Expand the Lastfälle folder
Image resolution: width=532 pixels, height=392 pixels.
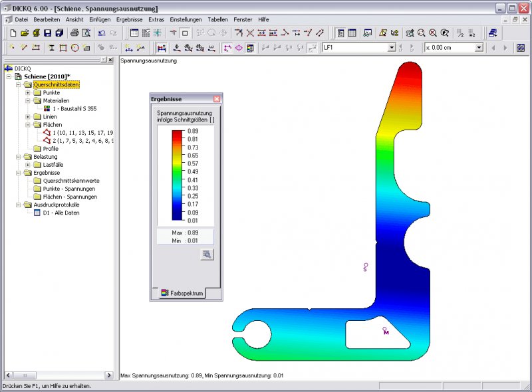[x=28, y=165]
